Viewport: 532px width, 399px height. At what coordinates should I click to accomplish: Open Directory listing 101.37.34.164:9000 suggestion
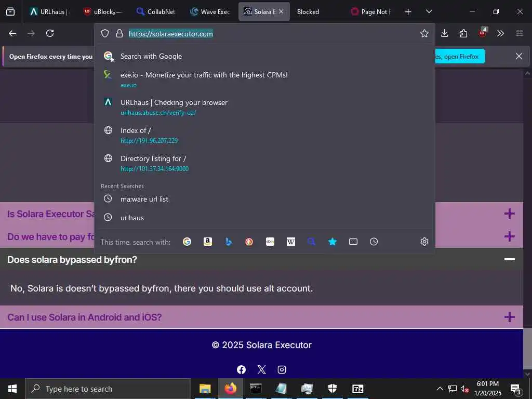(x=264, y=163)
